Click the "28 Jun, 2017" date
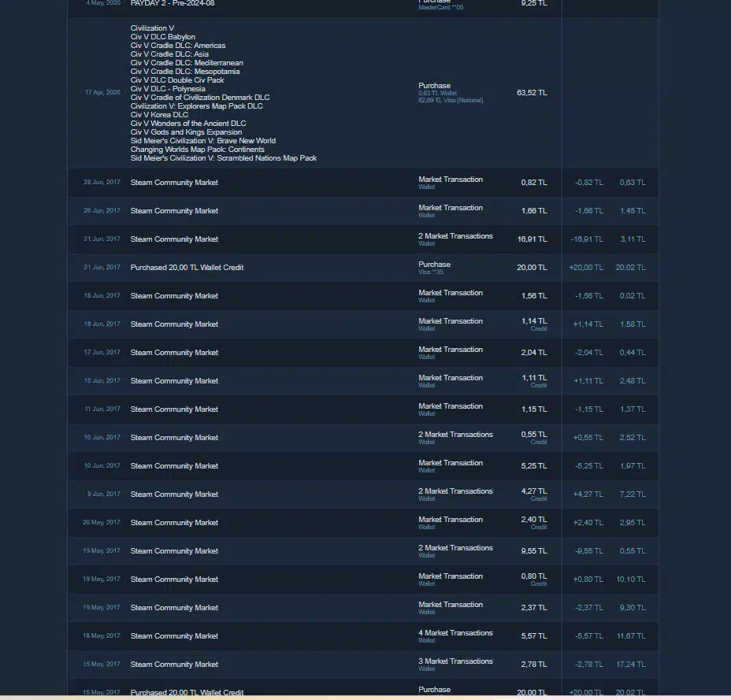This screenshot has width=731, height=700. pos(102,182)
